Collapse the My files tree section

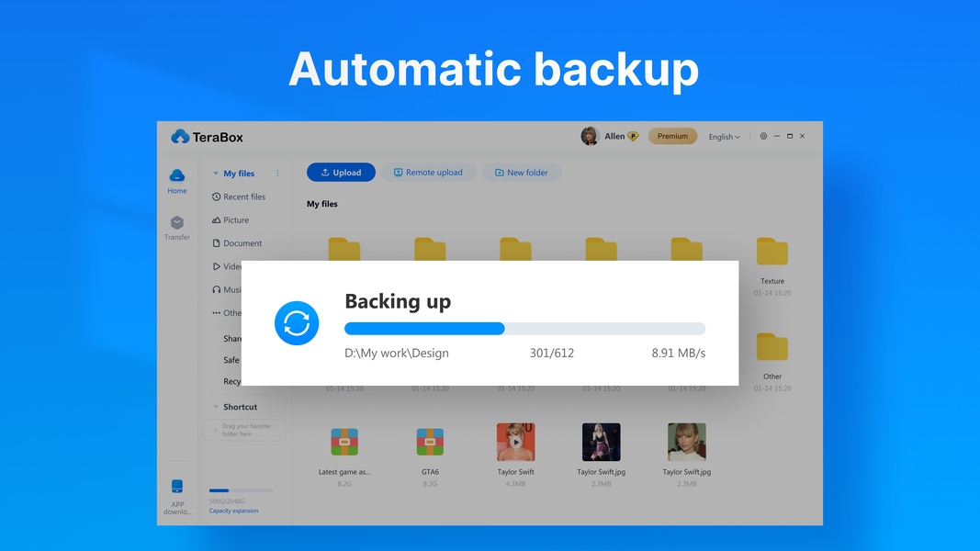coord(216,174)
